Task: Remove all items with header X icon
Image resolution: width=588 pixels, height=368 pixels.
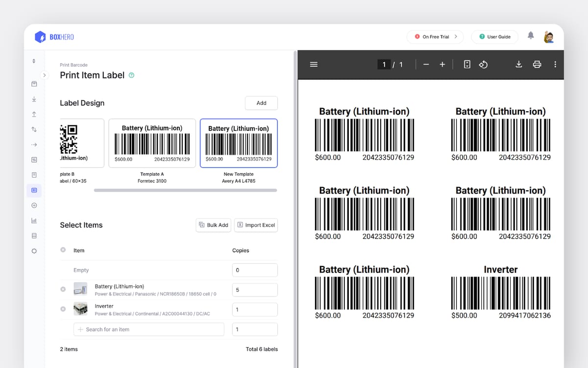Action: click(x=63, y=250)
